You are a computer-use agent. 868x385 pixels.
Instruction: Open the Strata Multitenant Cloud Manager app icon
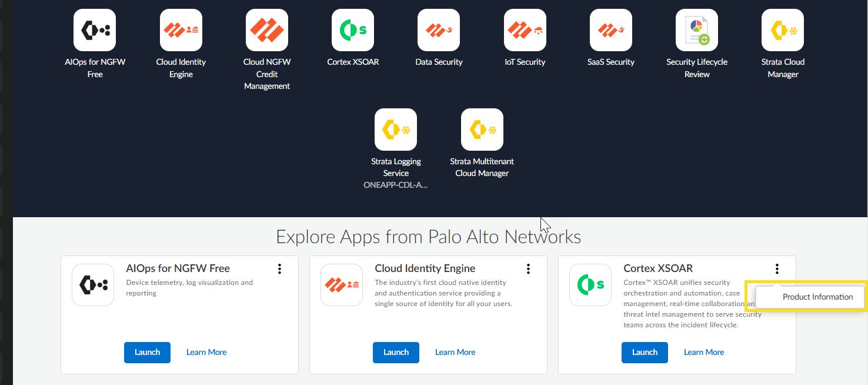(482, 130)
